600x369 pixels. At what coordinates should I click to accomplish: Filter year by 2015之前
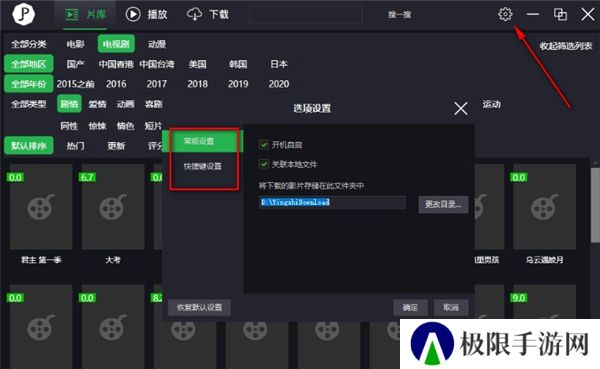pos(75,84)
